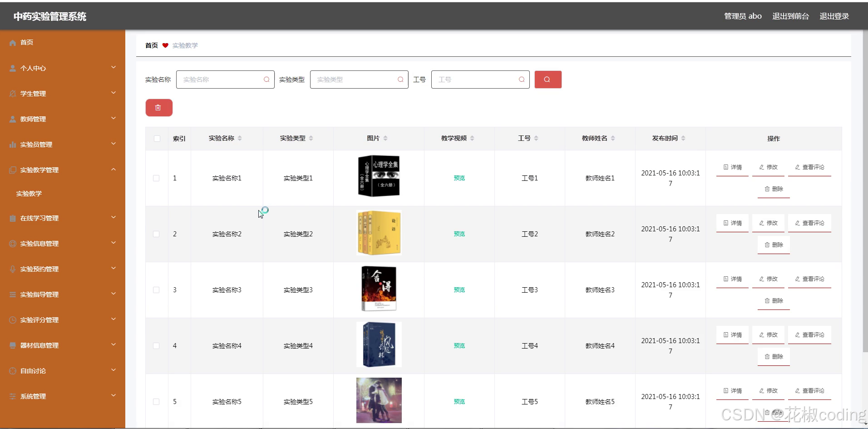Screen dimensions: 868x429
Task: Click the 心理学全集 book thumbnail
Action: [379, 176]
